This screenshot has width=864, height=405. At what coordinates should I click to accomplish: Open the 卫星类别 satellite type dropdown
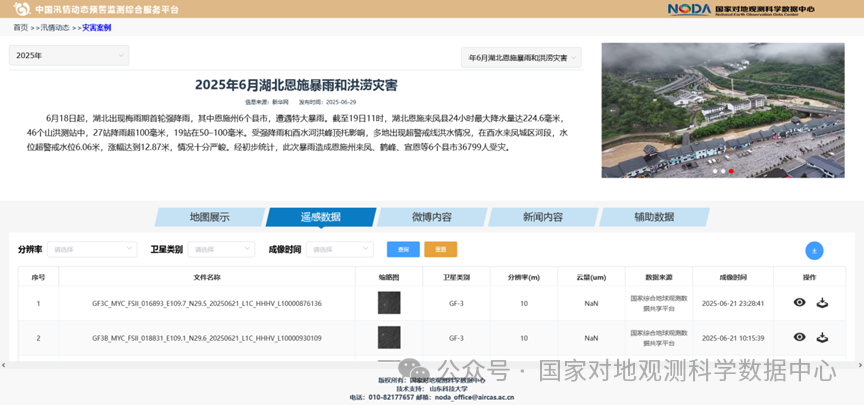point(221,249)
